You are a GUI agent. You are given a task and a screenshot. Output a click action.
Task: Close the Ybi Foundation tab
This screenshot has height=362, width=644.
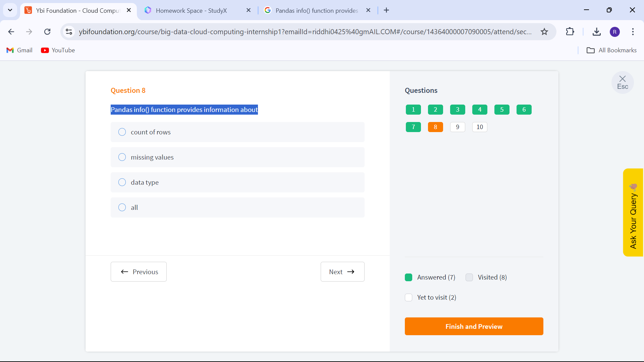(129, 10)
